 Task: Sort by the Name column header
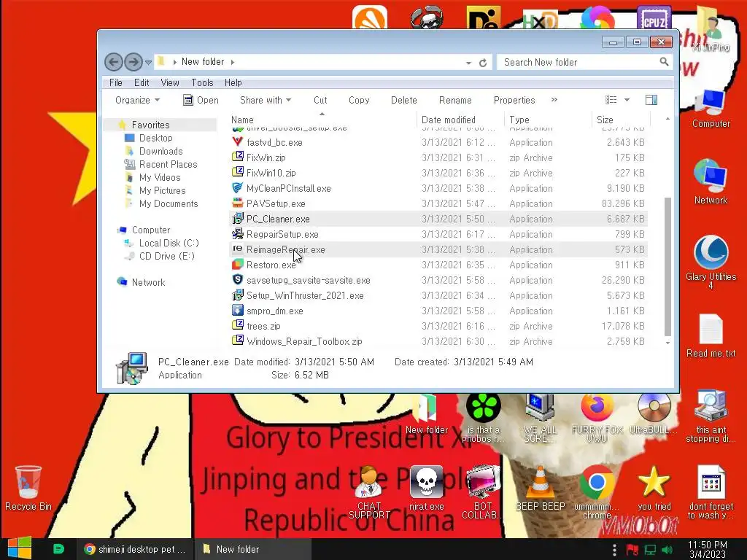pos(322,120)
